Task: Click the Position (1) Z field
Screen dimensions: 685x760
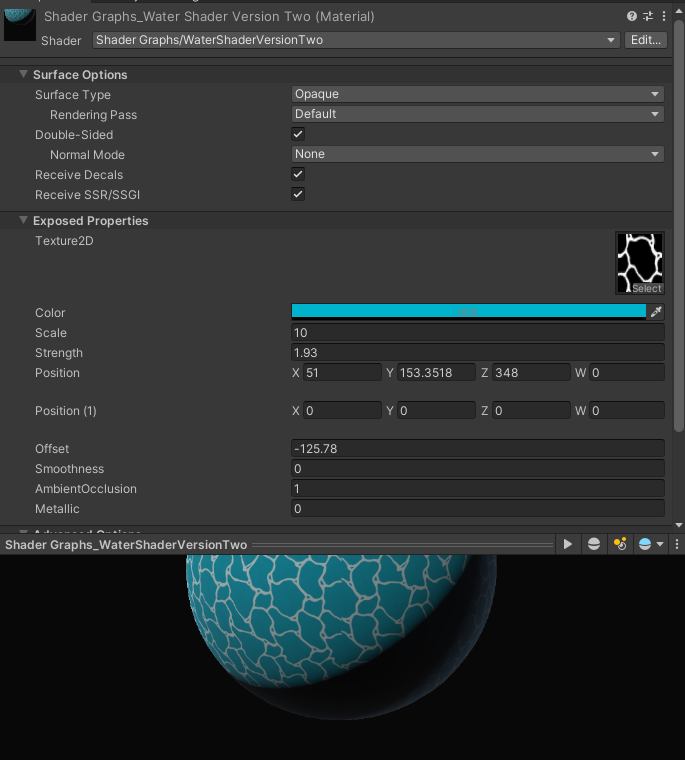Action: tap(531, 411)
